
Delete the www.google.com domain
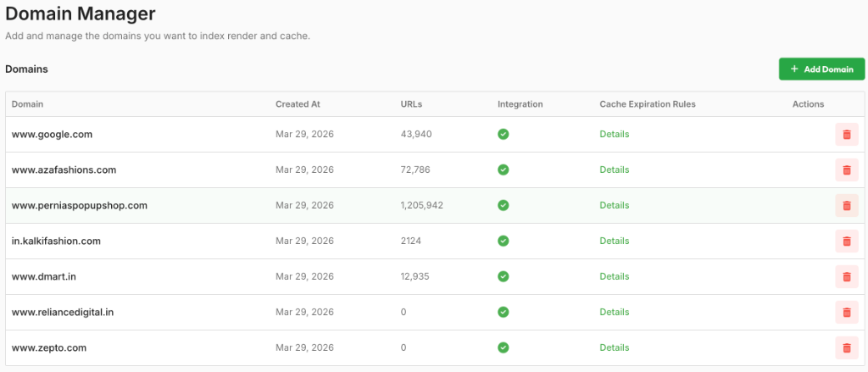[x=847, y=135]
